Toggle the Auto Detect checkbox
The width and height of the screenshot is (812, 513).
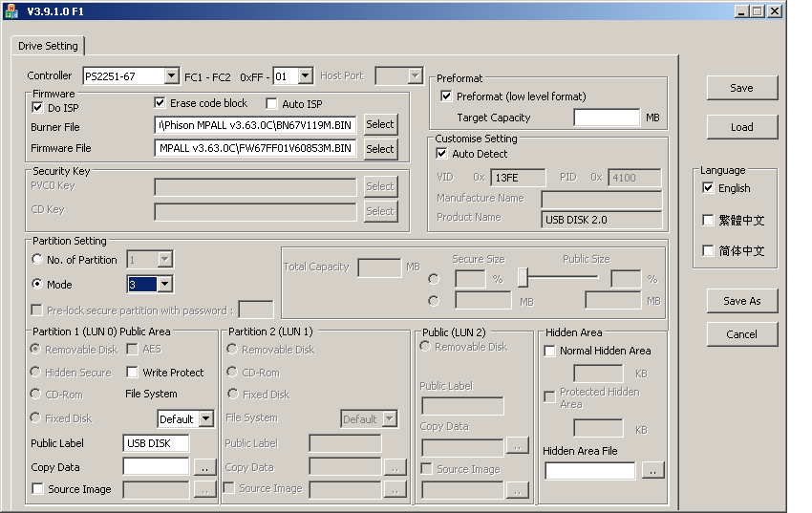click(441, 153)
